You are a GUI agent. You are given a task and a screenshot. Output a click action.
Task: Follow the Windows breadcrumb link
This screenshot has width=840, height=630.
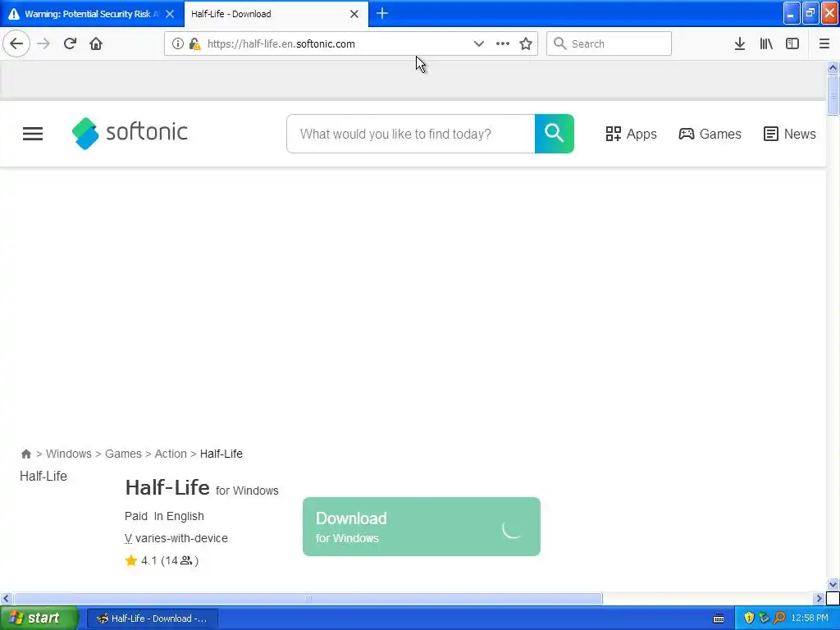click(x=69, y=454)
